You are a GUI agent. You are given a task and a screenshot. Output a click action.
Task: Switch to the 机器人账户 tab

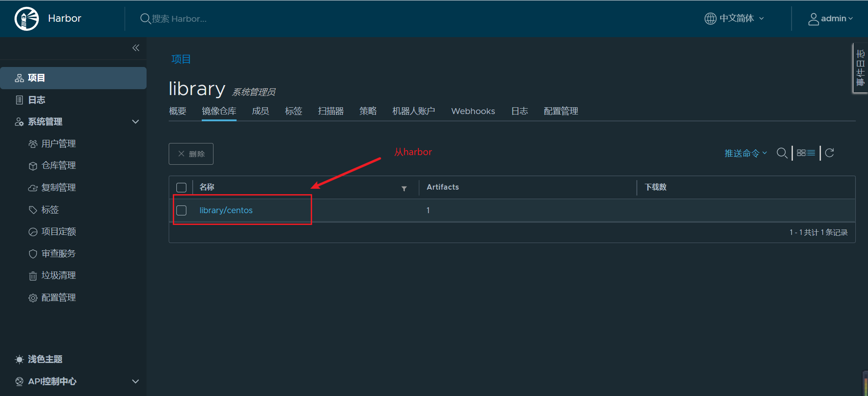click(414, 111)
